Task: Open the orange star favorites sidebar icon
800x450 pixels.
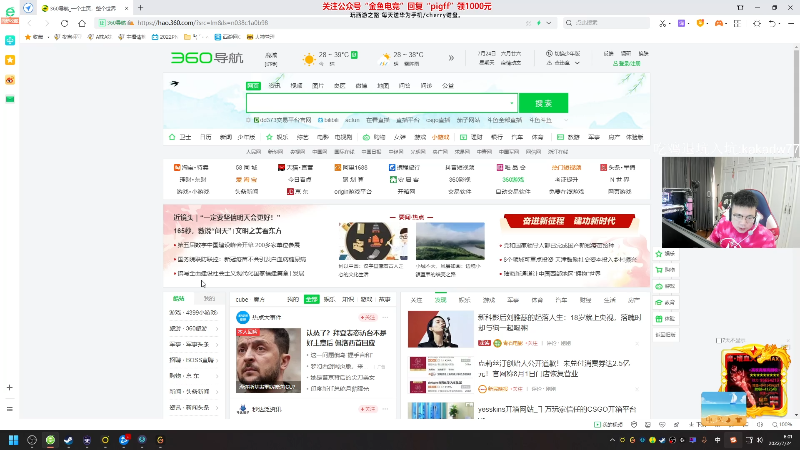Action: pyautogui.click(x=10, y=60)
